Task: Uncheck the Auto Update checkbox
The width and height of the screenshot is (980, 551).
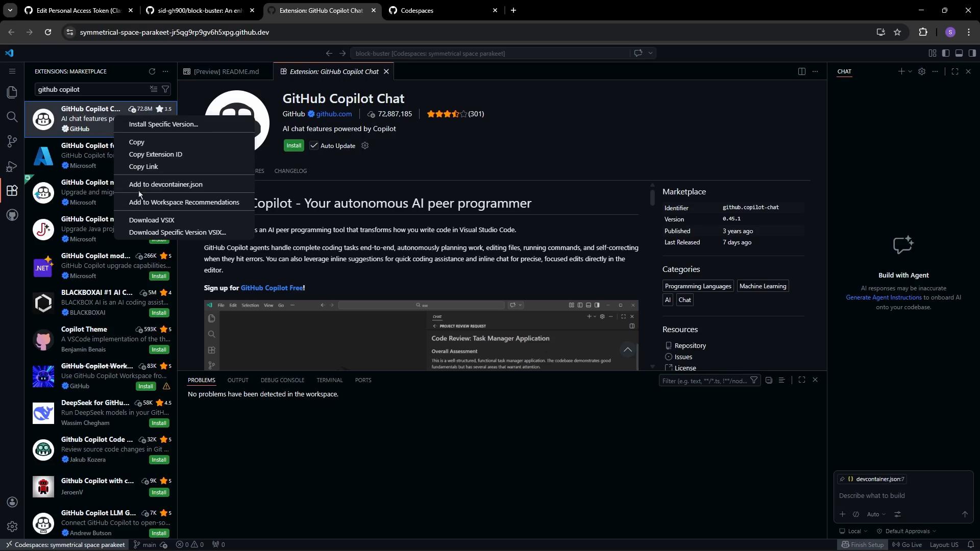Action: pyautogui.click(x=314, y=145)
